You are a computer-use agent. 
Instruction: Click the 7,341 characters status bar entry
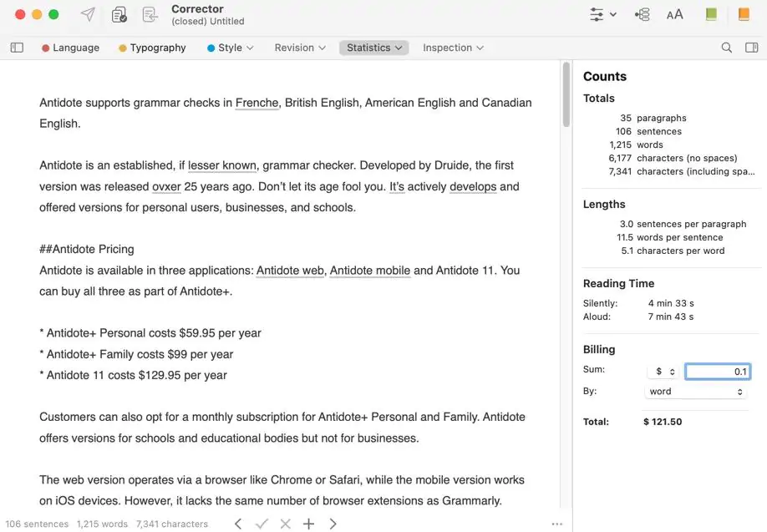pos(171,524)
